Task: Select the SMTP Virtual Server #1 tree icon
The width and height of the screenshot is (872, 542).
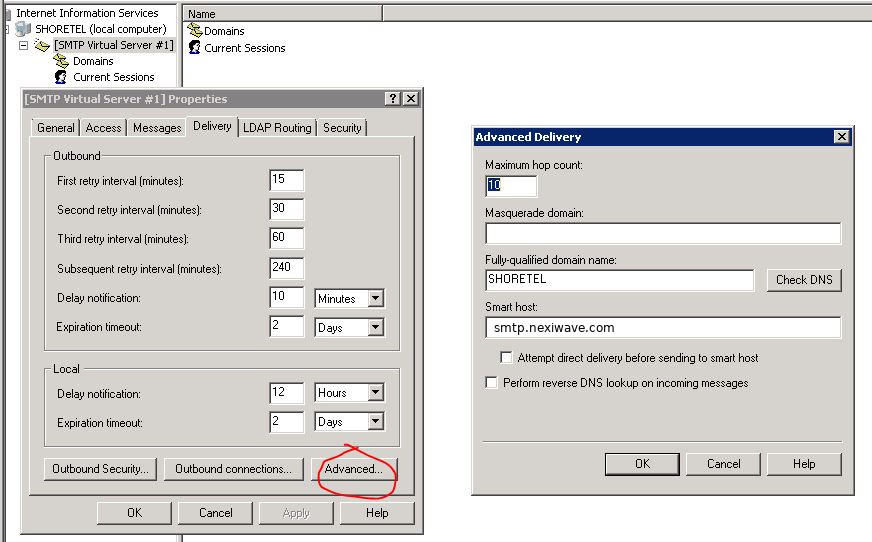Action: click(42, 45)
